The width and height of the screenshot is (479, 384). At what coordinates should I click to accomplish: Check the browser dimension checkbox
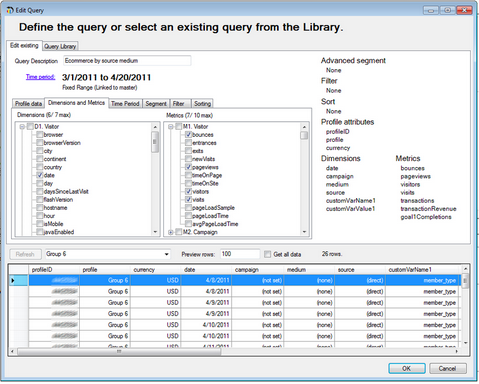(40, 135)
